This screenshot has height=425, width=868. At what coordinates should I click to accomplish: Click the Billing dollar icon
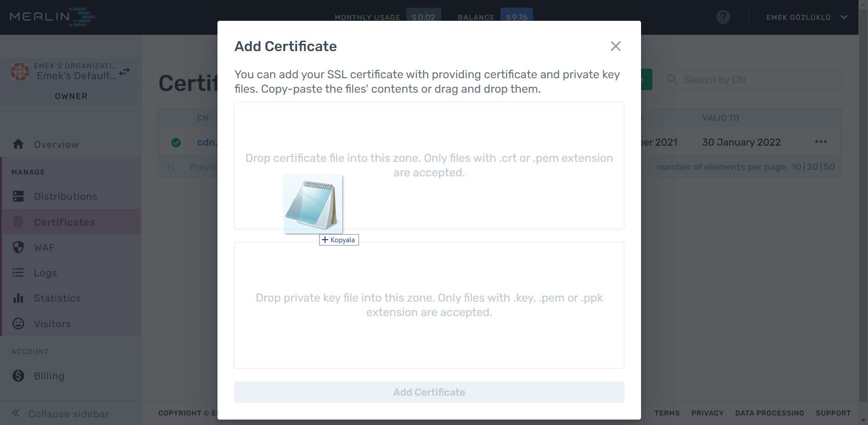point(18,376)
